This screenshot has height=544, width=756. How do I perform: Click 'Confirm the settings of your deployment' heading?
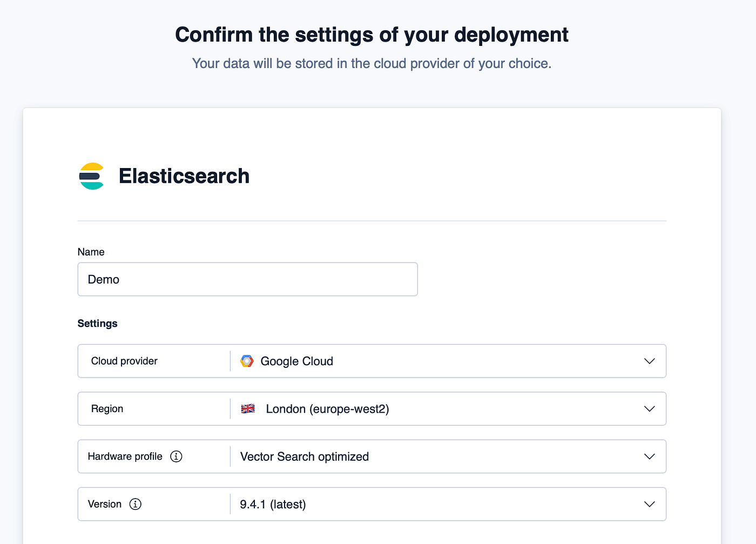tap(372, 35)
